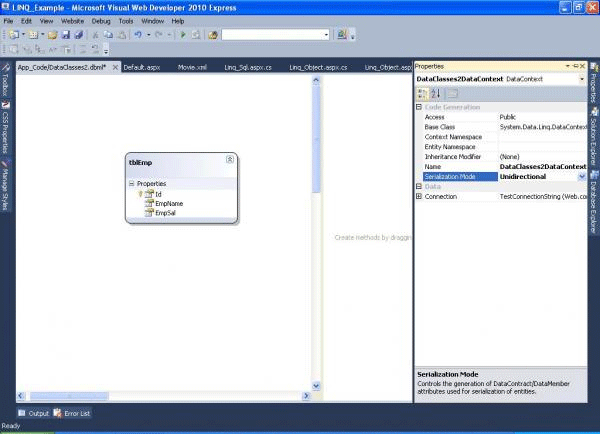
Task: Open the Help menu
Action: click(x=178, y=21)
